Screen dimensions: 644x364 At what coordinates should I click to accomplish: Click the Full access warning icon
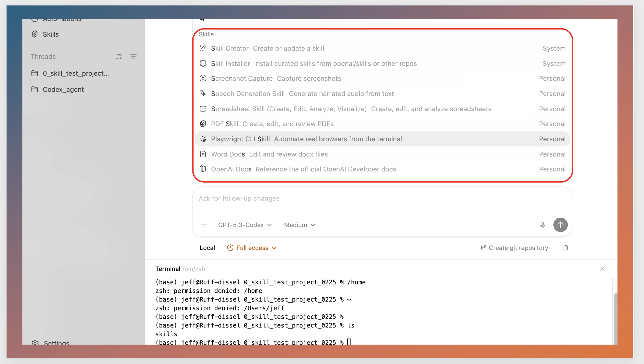230,248
